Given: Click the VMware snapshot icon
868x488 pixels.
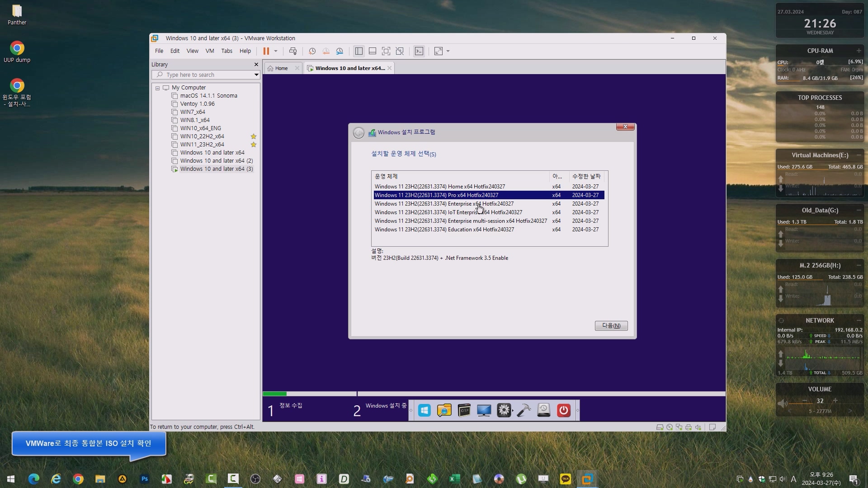Looking at the screenshot, I should click(313, 51).
